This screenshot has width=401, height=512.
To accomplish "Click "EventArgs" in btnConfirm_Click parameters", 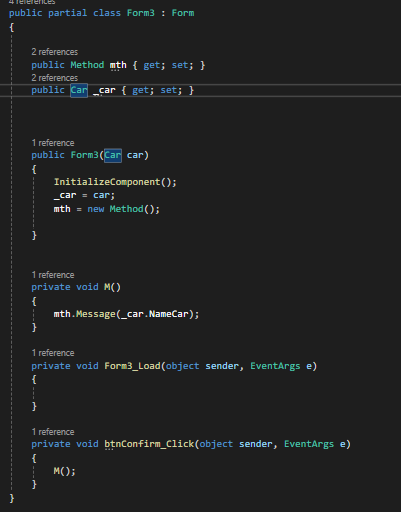I will pyautogui.click(x=309, y=444).
